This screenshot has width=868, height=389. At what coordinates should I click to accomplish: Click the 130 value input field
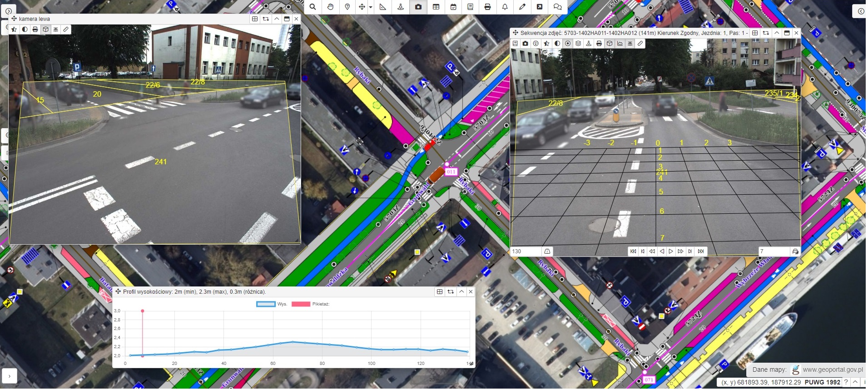point(526,251)
